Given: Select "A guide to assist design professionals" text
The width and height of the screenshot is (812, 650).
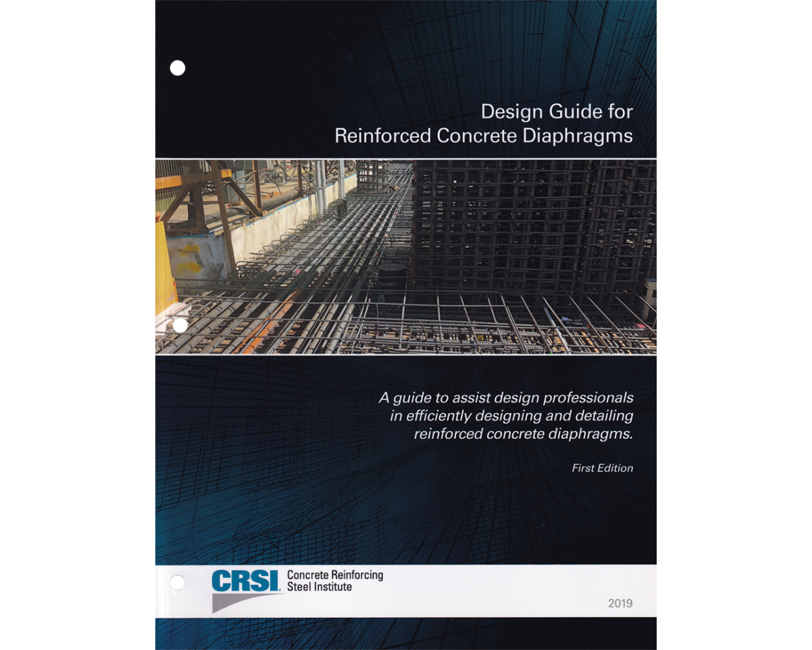Looking at the screenshot, I should pyautogui.click(x=506, y=398).
